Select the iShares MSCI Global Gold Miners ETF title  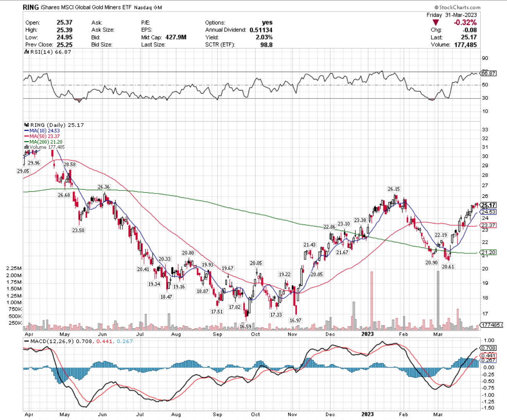point(86,7)
